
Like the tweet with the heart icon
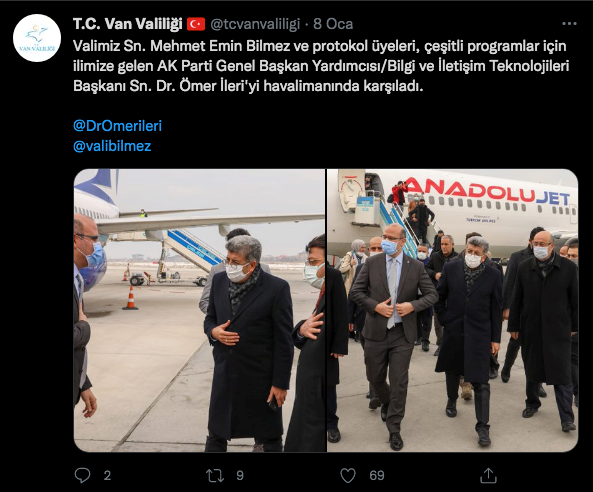pyautogui.click(x=348, y=475)
